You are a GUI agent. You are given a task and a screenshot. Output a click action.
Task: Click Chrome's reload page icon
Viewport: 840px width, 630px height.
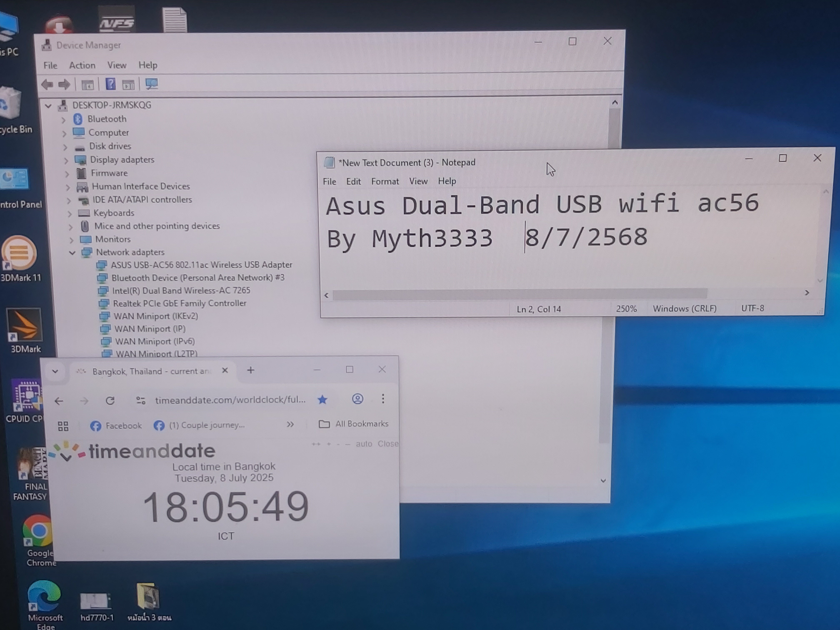point(110,401)
